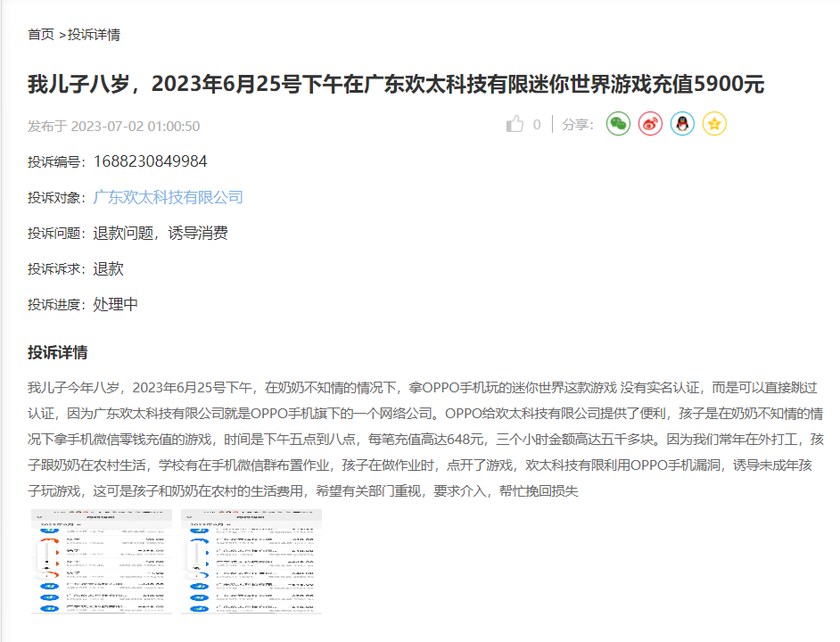Viewport: 840px width, 642px height.
Task: Click the 投诉问题 label
Action: tap(56, 234)
